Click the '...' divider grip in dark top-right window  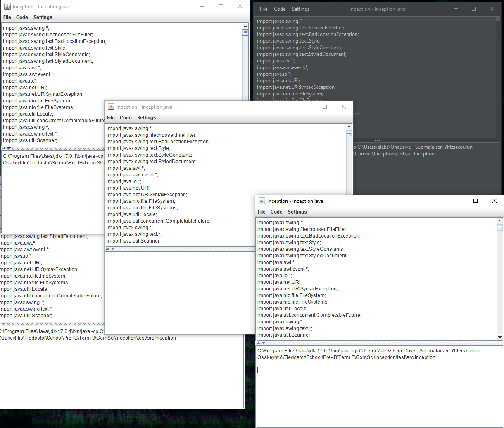(x=377, y=139)
